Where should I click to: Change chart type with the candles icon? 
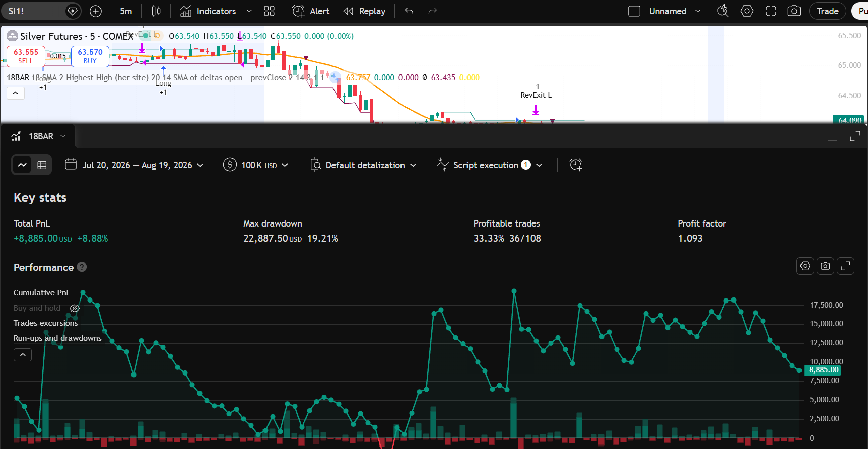[156, 11]
